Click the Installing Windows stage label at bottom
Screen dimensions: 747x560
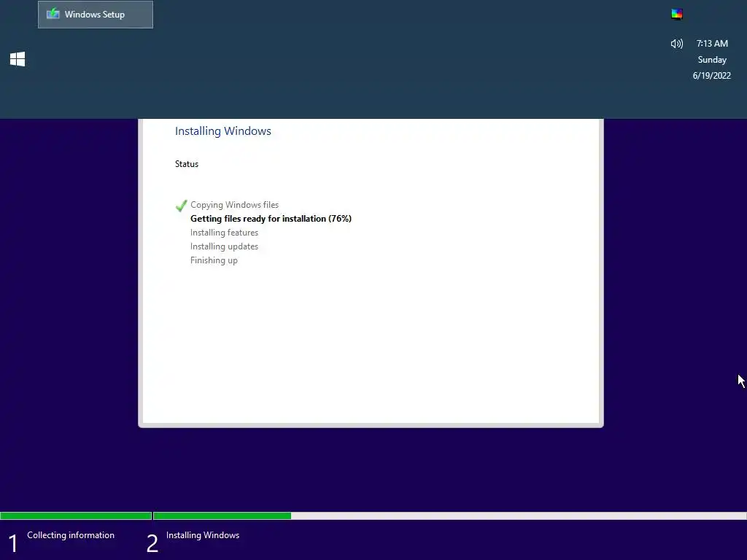pos(203,534)
